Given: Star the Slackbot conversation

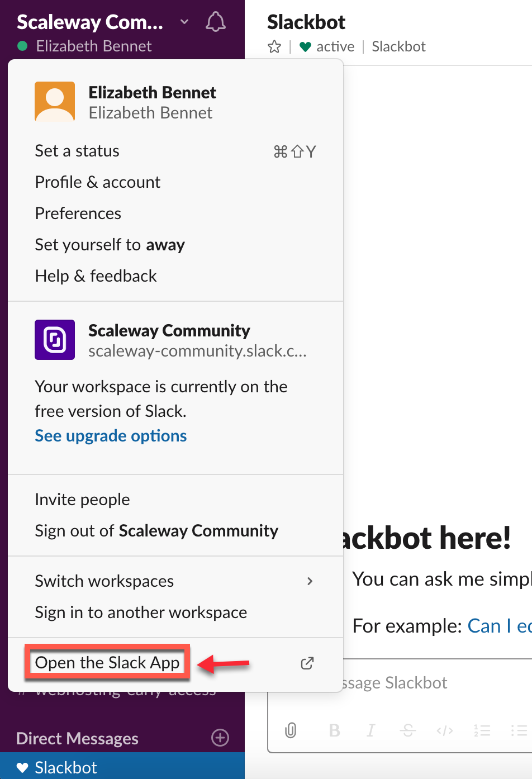Looking at the screenshot, I should tap(274, 47).
